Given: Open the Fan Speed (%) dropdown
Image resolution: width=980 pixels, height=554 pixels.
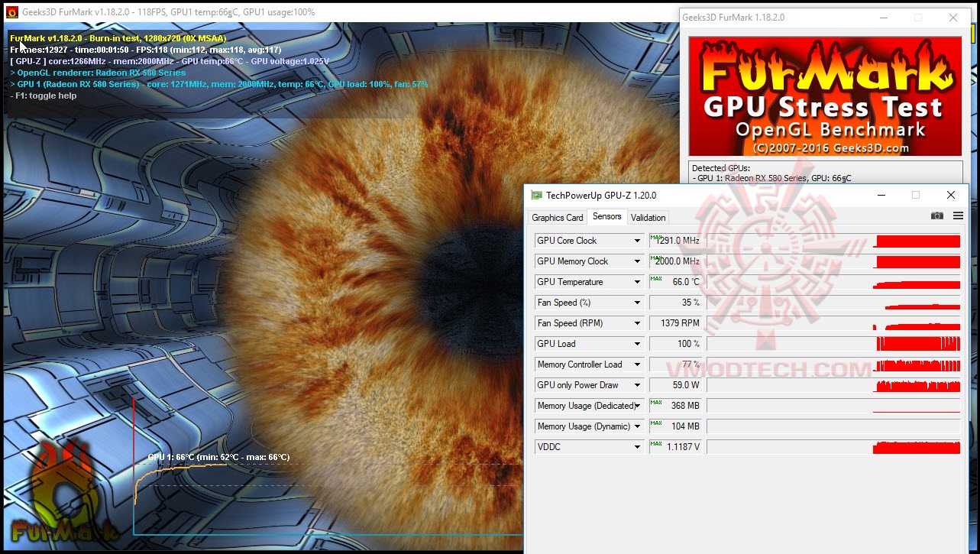Looking at the screenshot, I should point(637,303).
